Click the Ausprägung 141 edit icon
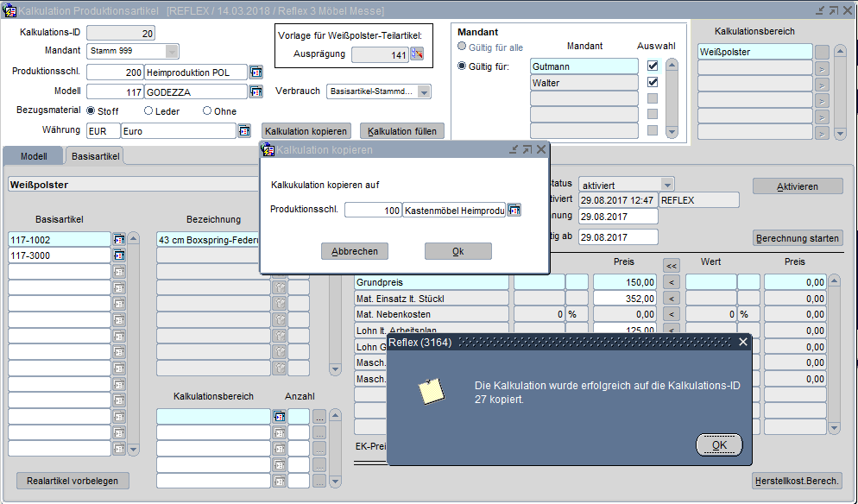858x504 pixels. tap(417, 54)
